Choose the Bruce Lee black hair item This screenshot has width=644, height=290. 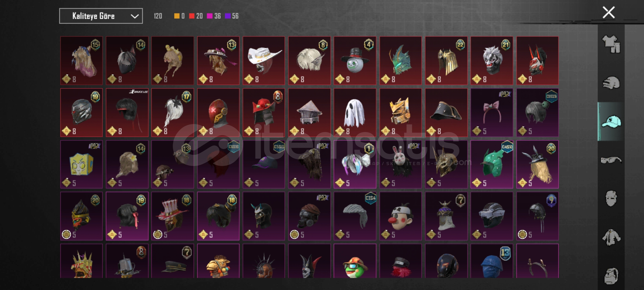127,113
